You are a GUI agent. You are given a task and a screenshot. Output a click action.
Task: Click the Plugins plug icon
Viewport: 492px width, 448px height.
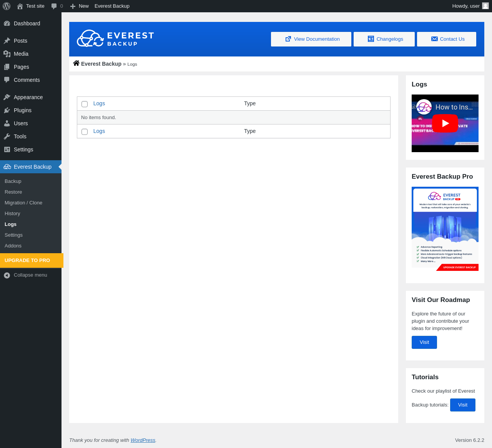(x=7, y=110)
